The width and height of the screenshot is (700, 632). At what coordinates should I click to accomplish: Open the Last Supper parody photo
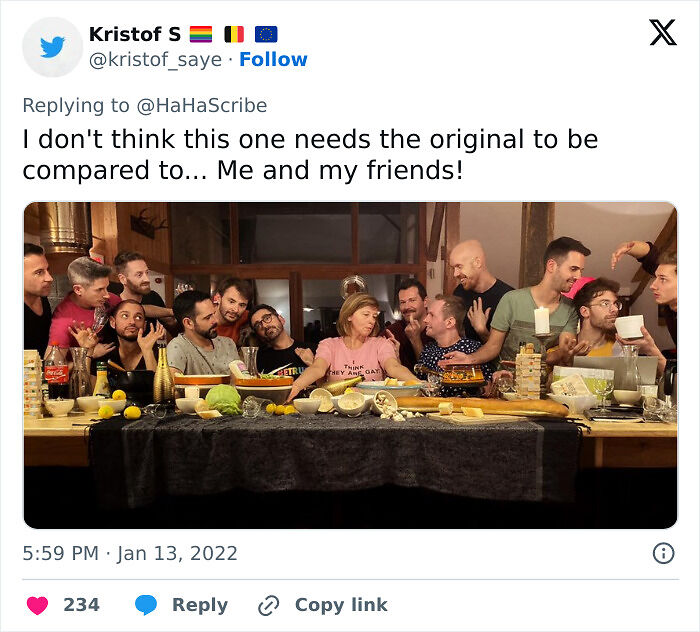click(350, 365)
